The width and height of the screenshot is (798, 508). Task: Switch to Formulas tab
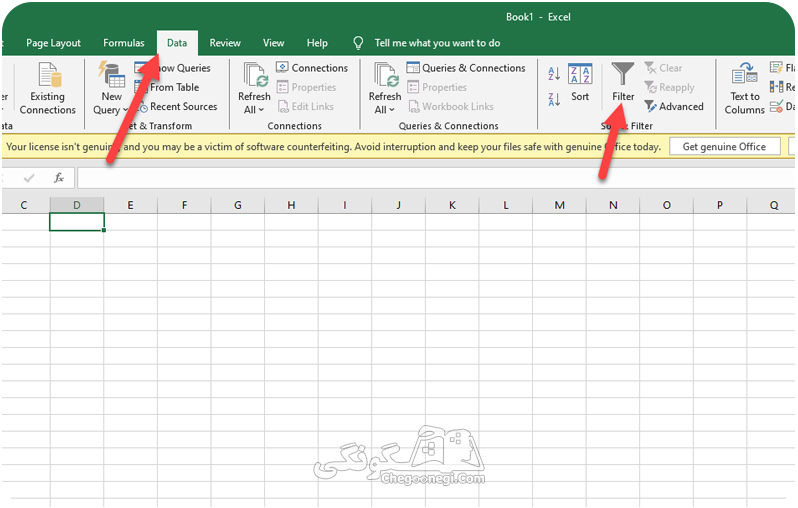pyautogui.click(x=124, y=43)
